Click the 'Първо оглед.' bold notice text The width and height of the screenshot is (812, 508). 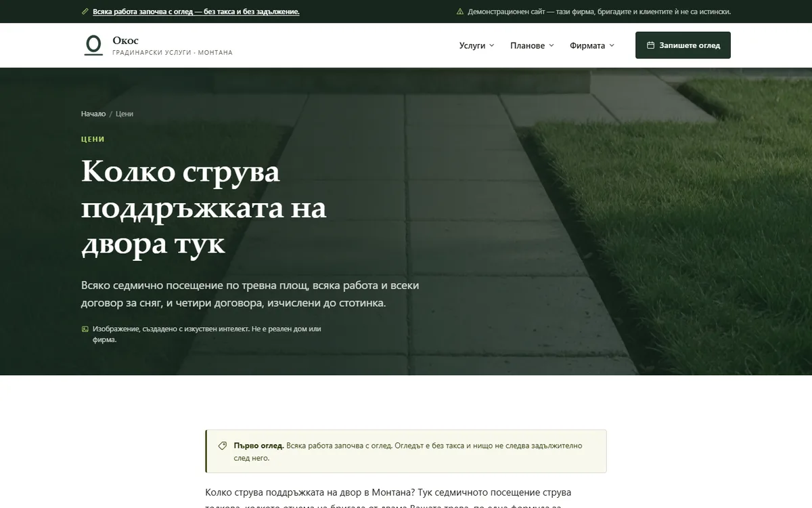(258, 446)
